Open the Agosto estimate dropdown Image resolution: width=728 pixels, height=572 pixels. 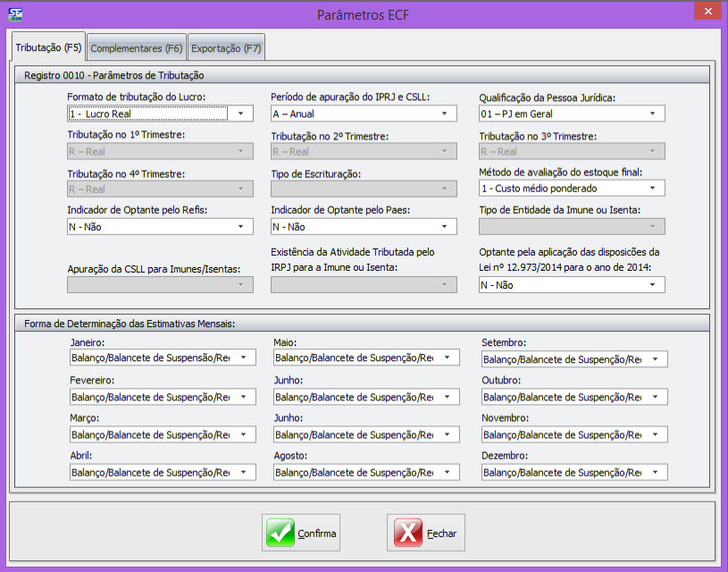point(448,472)
